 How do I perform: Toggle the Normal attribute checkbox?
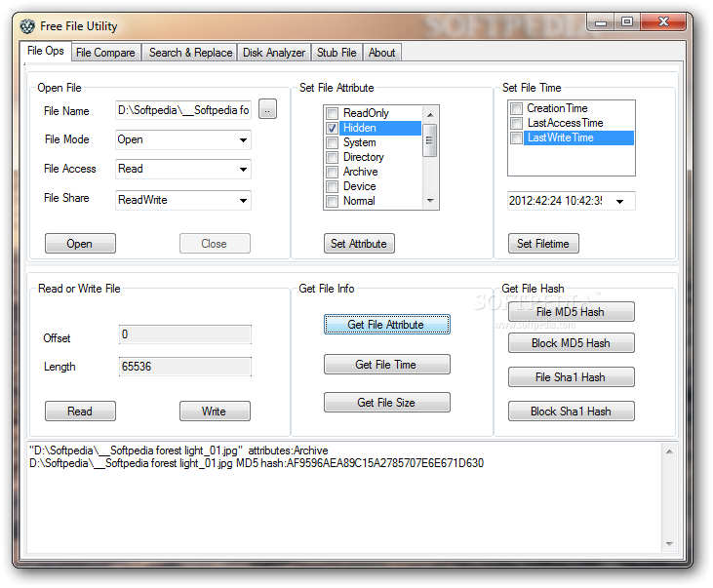333,201
